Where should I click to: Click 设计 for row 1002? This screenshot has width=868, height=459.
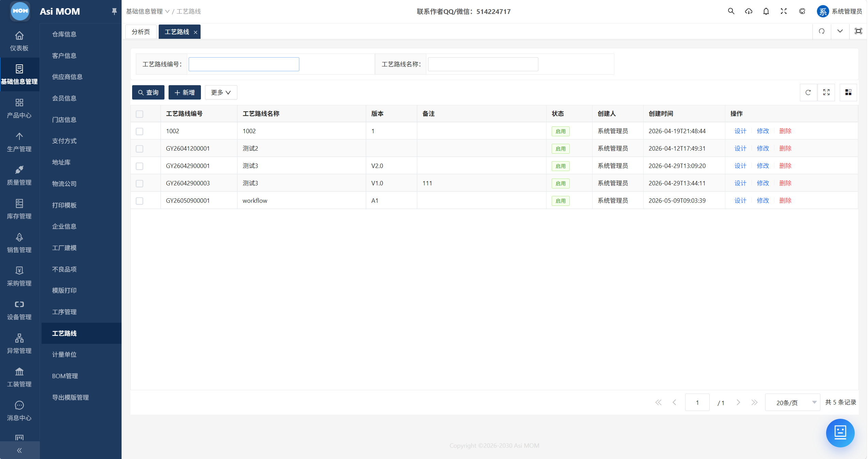point(740,131)
